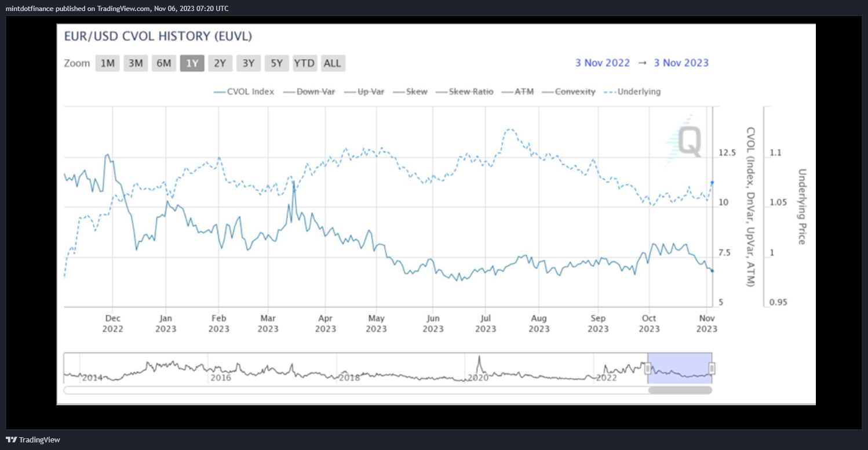Click the Underlying Price axis label
This screenshot has width=868, height=450.
tap(802, 206)
